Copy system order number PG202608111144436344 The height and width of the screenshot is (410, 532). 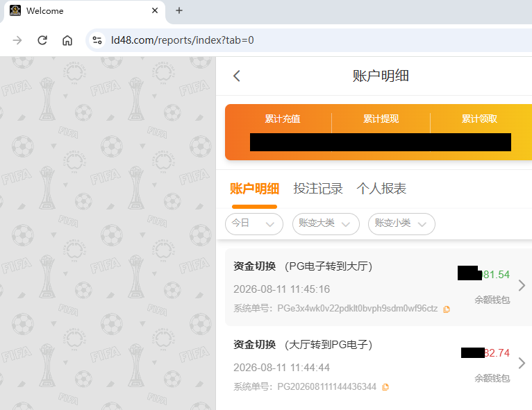pos(385,387)
